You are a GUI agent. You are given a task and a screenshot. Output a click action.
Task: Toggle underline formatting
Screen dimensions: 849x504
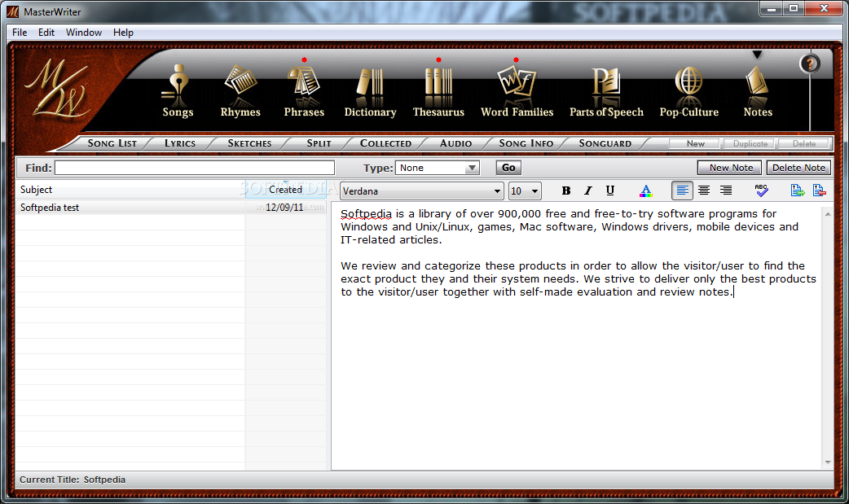[610, 191]
